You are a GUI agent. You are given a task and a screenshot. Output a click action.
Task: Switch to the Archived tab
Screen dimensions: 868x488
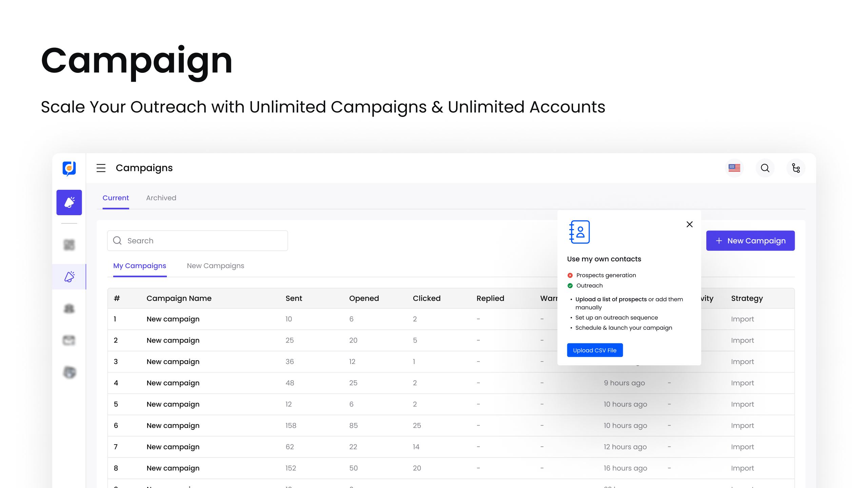[x=161, y=198]
